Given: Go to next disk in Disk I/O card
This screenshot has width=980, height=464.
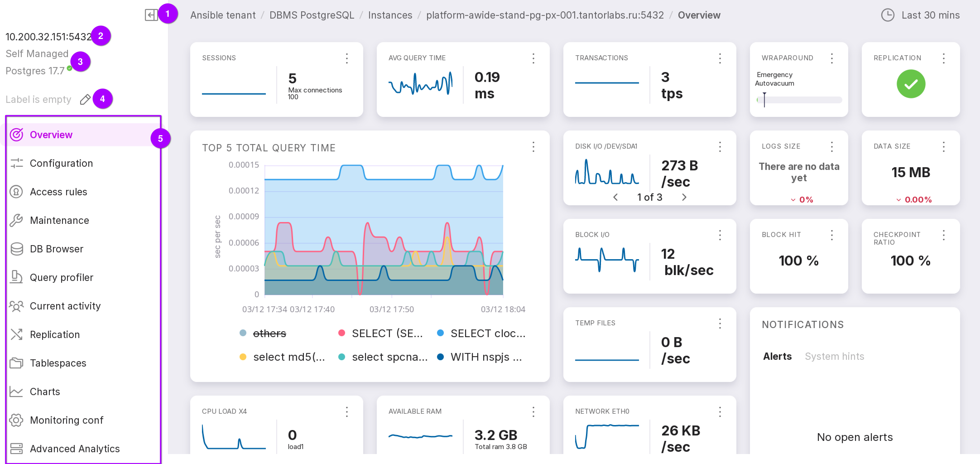Looking at the screenshot, I should 684,197.
